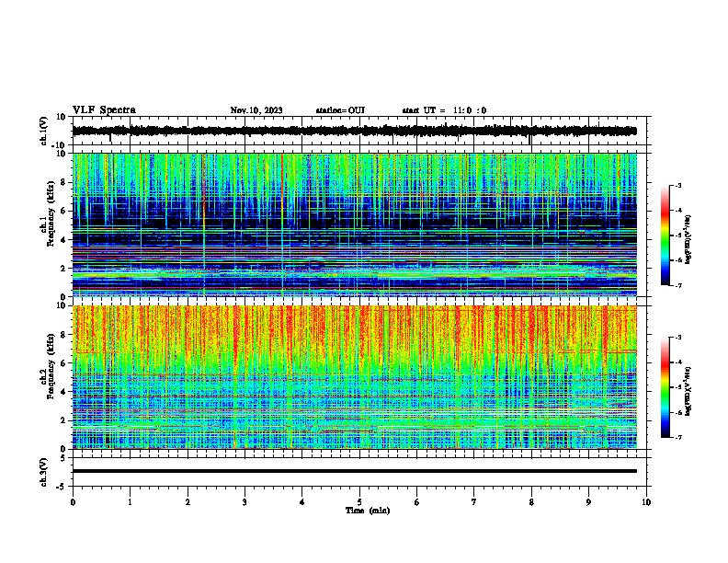Click the "-5" tick on ch.3(V) axis
728x563 pixels.
[x=62, y=487]
